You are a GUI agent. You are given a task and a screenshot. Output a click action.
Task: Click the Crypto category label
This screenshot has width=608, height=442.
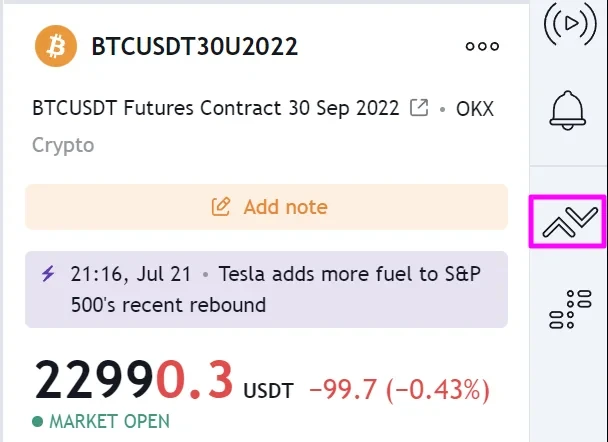point(63,145)
